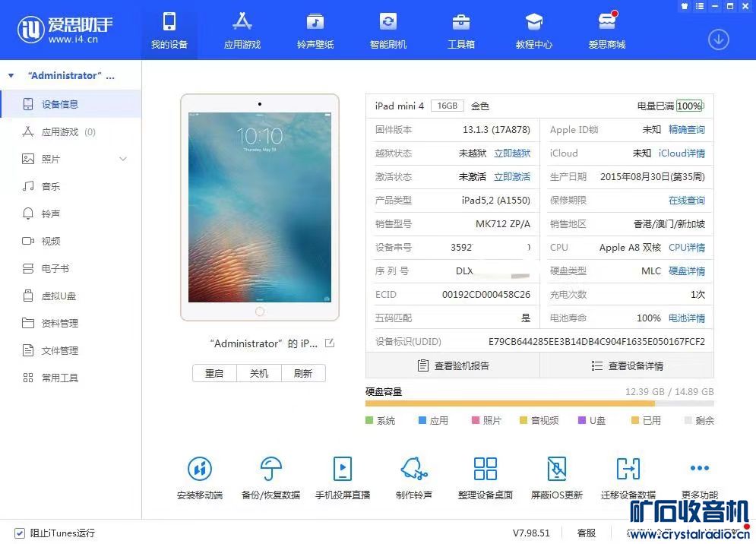Click the 屏蔽iOS更新 icon

pyautogui.click(x=556, y=469)
